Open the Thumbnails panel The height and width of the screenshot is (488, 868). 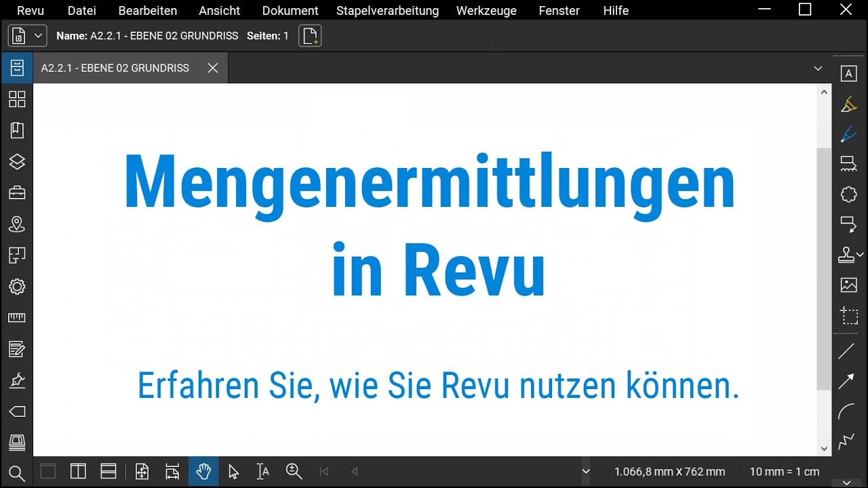point(17,99)
